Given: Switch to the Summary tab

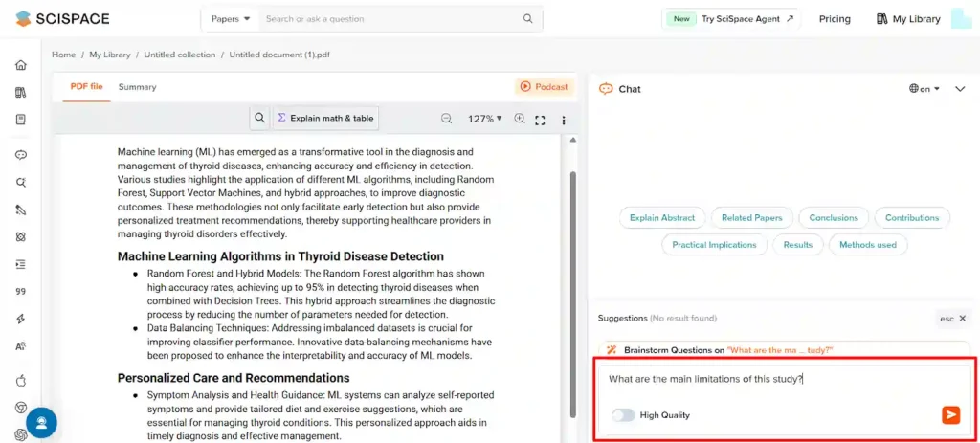Looking at the screenshot, I should pyautogui.click(x=138, y=87).
